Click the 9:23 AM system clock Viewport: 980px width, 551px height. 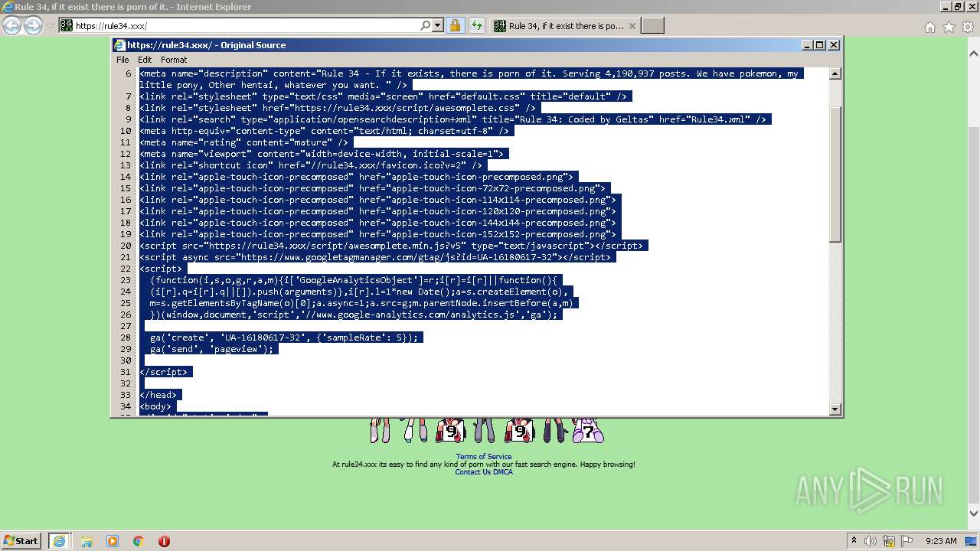pyautogui.click(x=941, y=541)
